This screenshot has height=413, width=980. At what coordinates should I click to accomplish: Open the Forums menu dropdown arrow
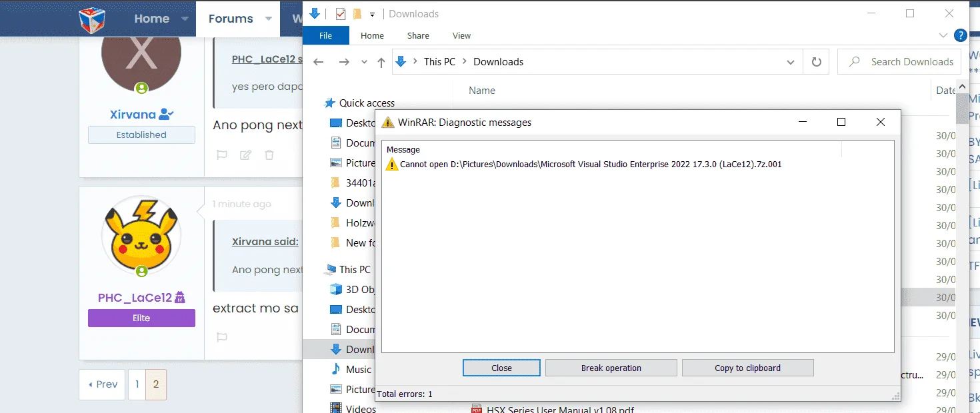[x=269, y=19]
